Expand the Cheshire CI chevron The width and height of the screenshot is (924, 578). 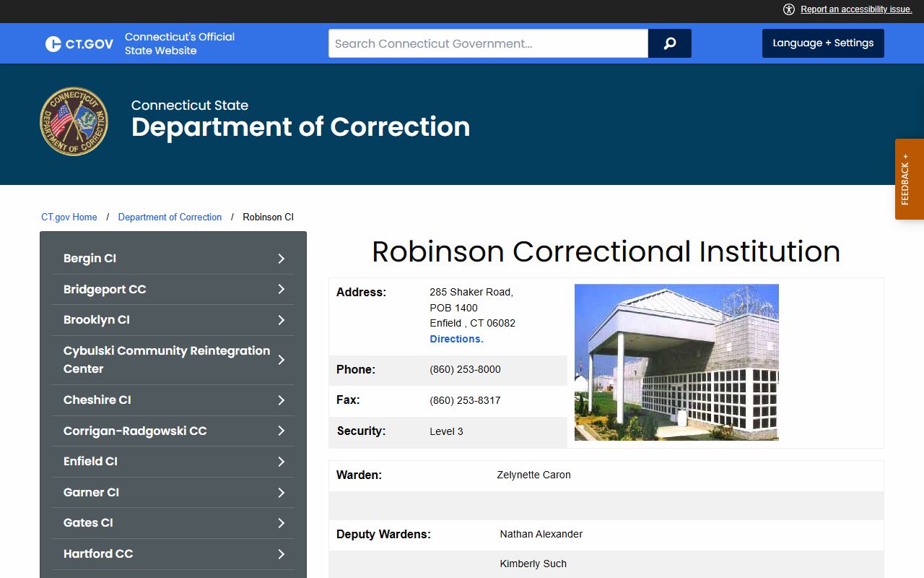click(x=282, y=400)
